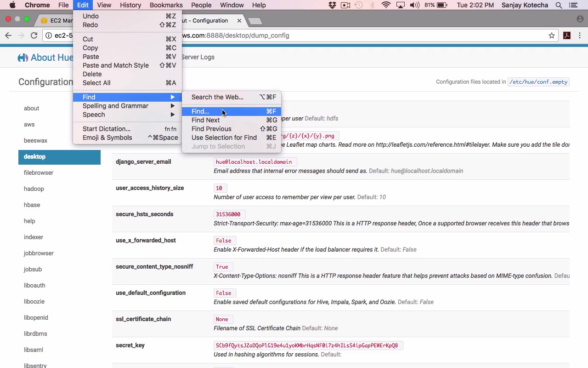Bookmark this page with star icon
Image resolution: width=588 pixels, height=368 pixels.
point(551,35)
